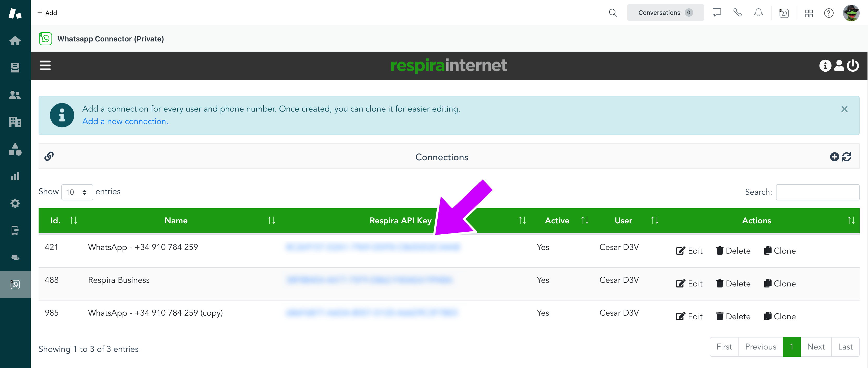
Task: Click the 'Showing 1 to 3 of 3 entries' text
Action: 88,349
